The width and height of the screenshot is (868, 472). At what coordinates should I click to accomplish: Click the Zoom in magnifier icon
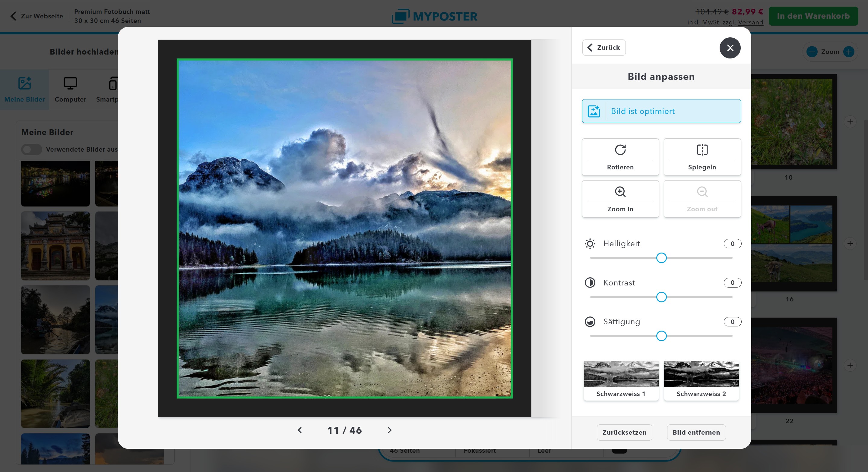coord(620,192)
